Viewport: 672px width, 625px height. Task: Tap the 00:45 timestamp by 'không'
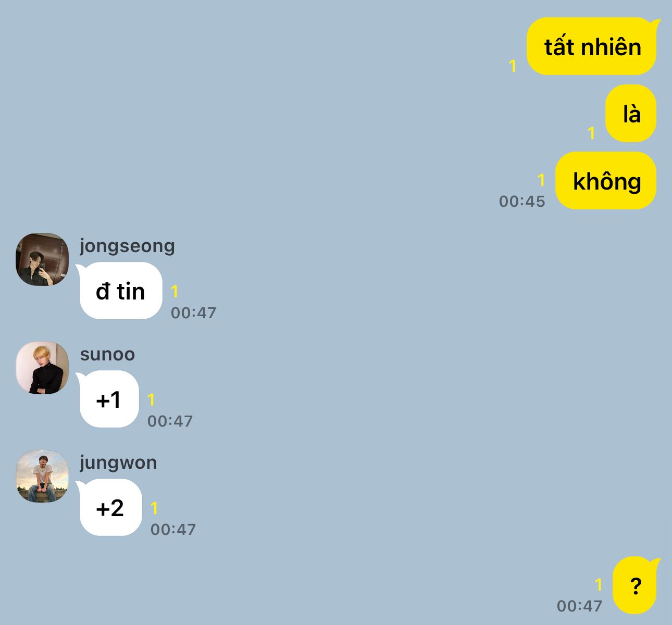pyautogui.click(x=522, y=202)
